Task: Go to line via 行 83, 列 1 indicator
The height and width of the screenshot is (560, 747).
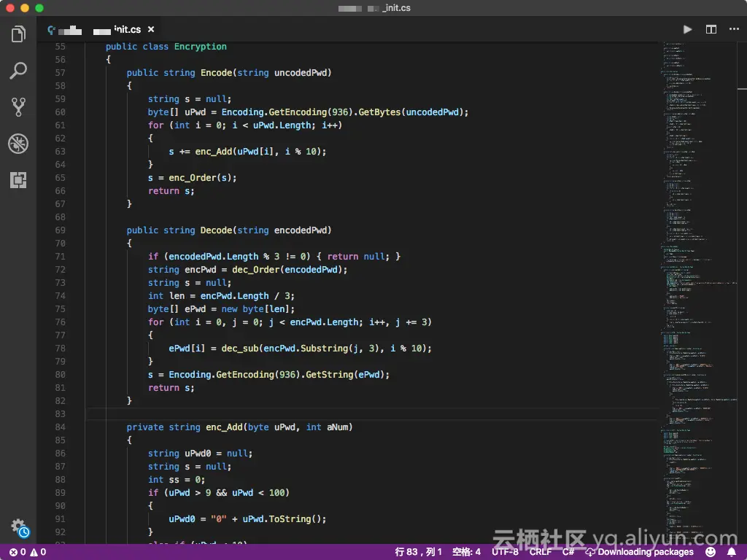Action: click(418, 552)
